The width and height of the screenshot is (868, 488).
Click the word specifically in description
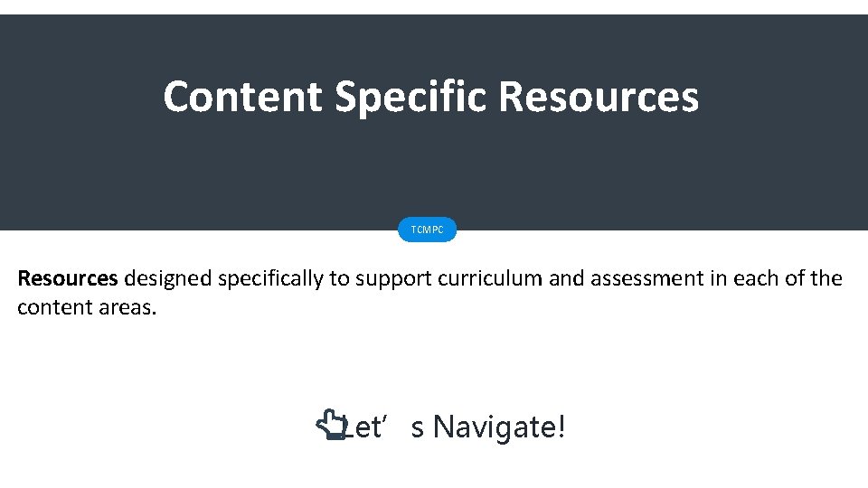[270, 278]
